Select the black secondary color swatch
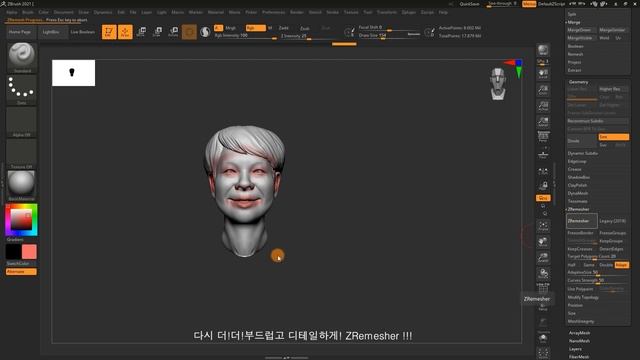Image resolution: width=640 pixels, height=360 pixels. pyautogui.click(x=13, y=252)
